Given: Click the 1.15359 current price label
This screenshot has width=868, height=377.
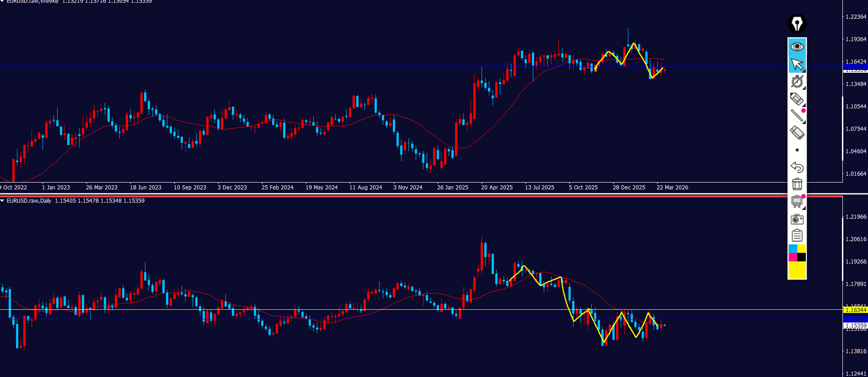Looking at the screenshot, I should pos(855,326).
